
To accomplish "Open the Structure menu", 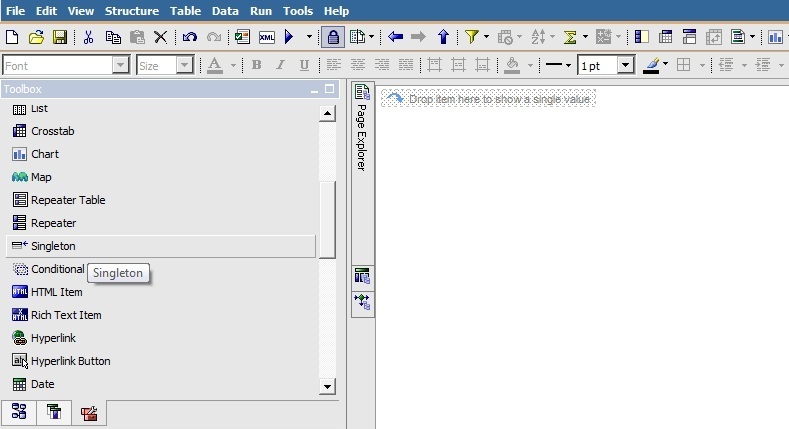I will tap(132, 11).
